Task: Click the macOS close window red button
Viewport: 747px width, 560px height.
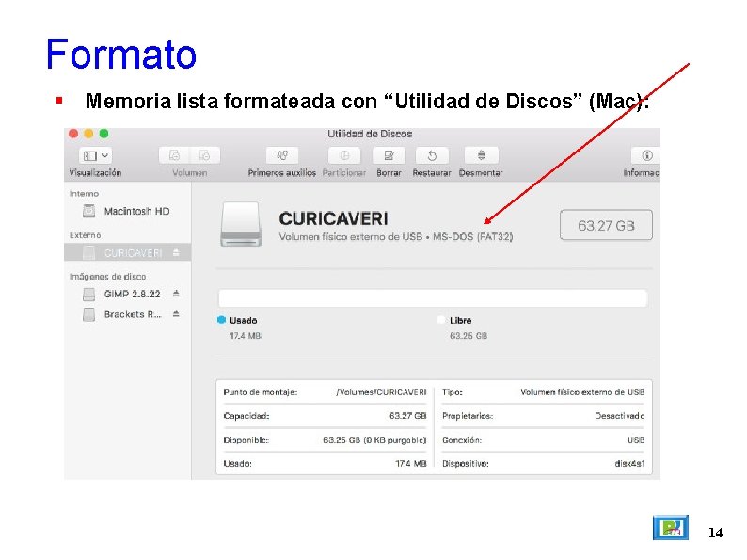Action: (x=73, y=134)
